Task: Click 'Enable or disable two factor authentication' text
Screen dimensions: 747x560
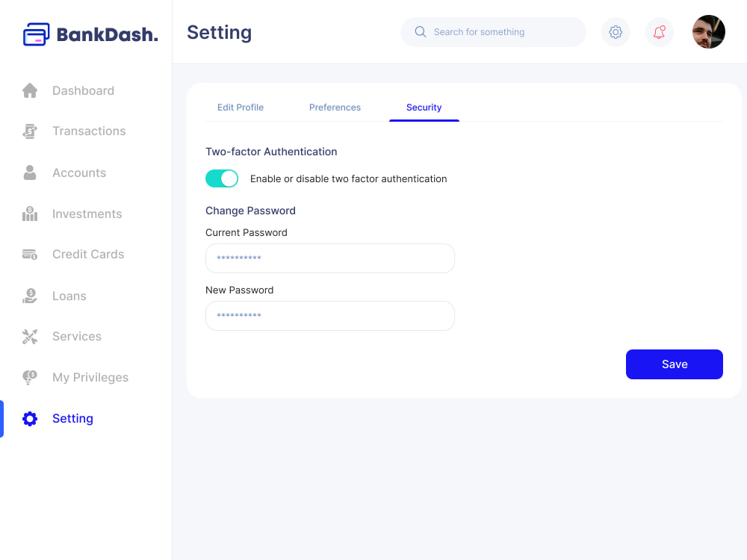Action: tap(349, 178)
